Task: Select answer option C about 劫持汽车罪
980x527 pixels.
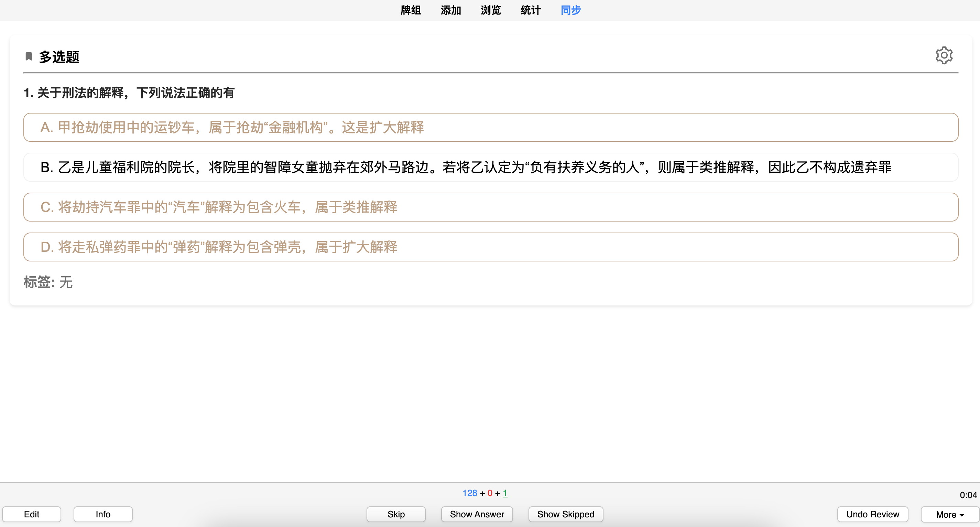Action: (x=490, y=207)
